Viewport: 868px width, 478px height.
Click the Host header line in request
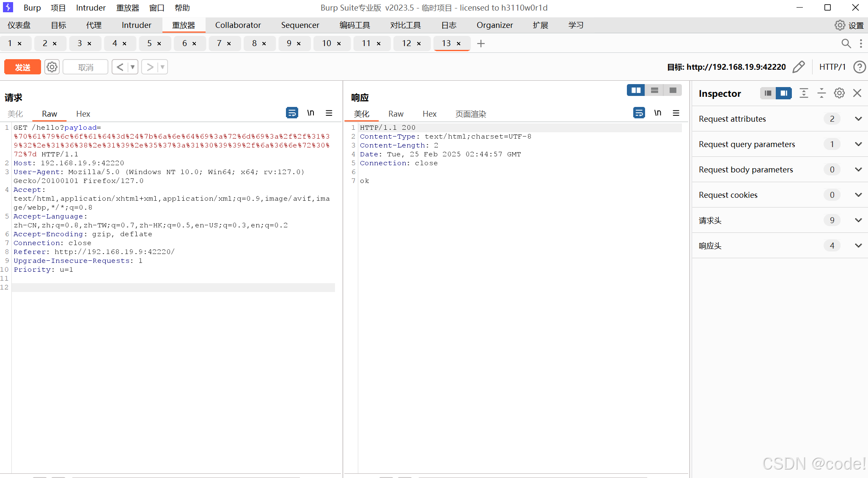pos(69,163)
